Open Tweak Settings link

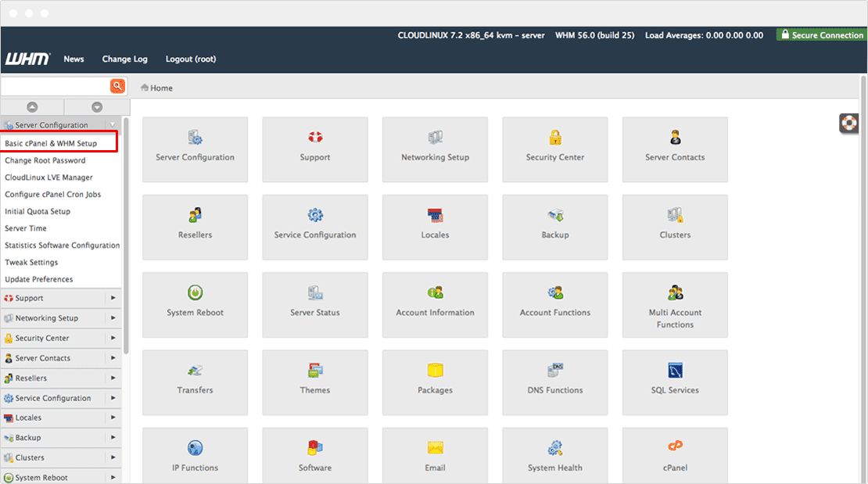click(x=31, y=262)
